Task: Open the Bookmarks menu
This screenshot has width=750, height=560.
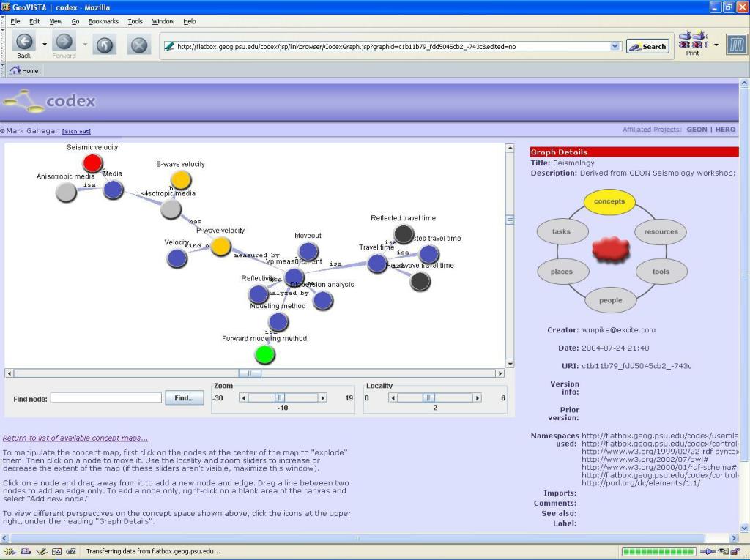Action: [103, 21]
